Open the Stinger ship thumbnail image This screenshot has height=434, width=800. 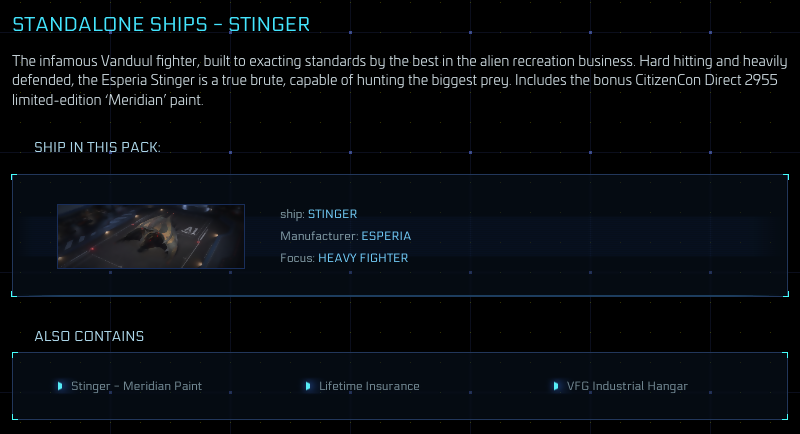click(x=151, y=236)
